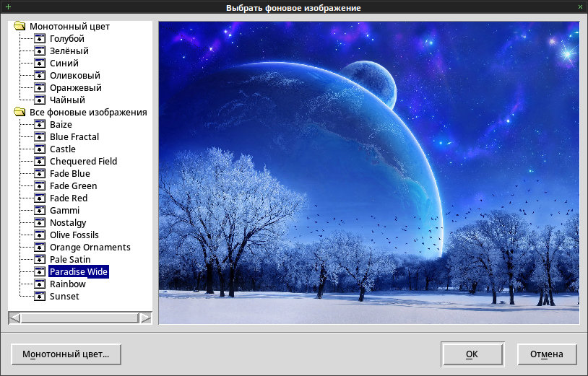Choose the Rainbow background

(68, 284)
